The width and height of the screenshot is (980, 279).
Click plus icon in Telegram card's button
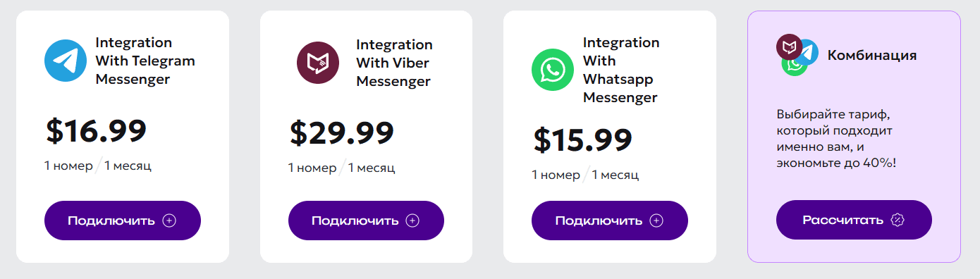pos(169,221)
